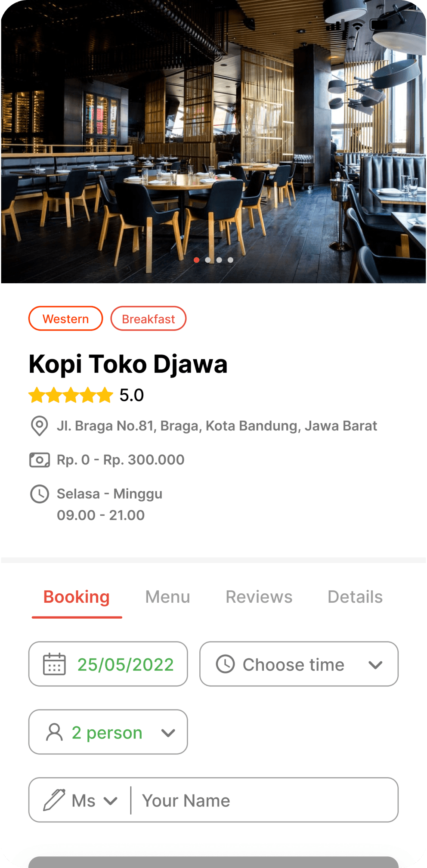Click the pencil icon in name field
The height and width of the screenshot is (868, 427).
54,800
